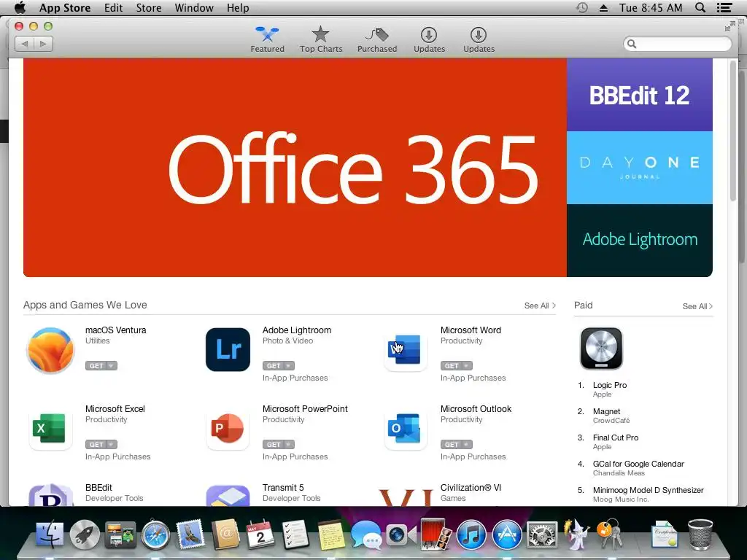747x560 pixels.
Task: Open the Apple menu
Action: pyautogui.click(x=20, y=7)
